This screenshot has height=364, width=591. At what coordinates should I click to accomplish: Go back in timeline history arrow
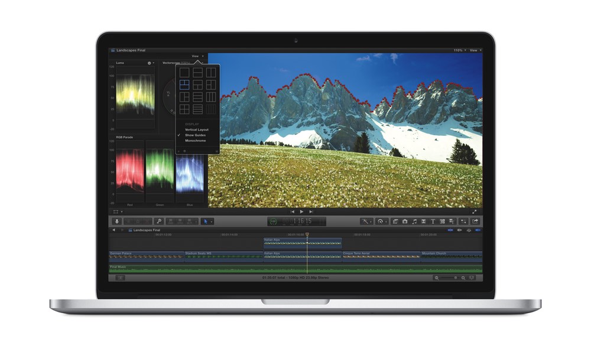coord(113,230)
